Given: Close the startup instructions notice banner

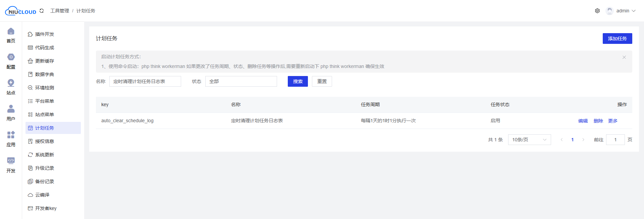Looking at the screenshot, I should tap(624, 57).
